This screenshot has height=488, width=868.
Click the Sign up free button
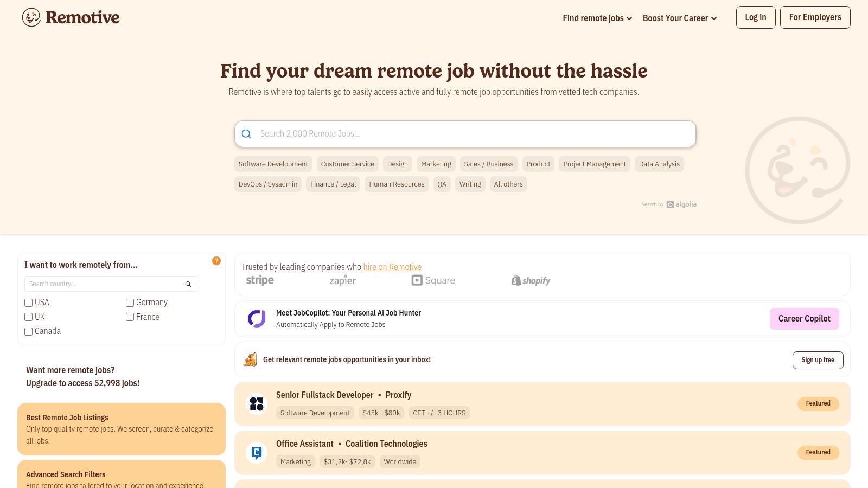tap(818, 360)
